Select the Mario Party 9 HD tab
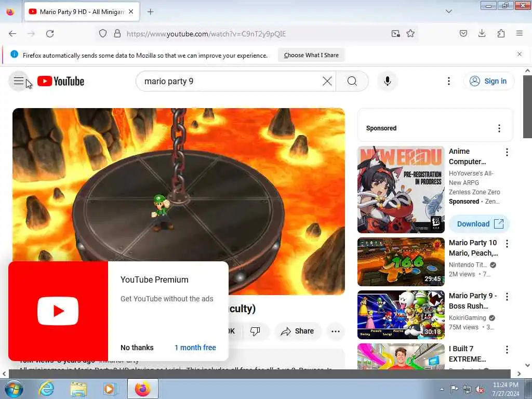Image resolution: width=532 pixels, height=399 pixels. tap(82, 12)
